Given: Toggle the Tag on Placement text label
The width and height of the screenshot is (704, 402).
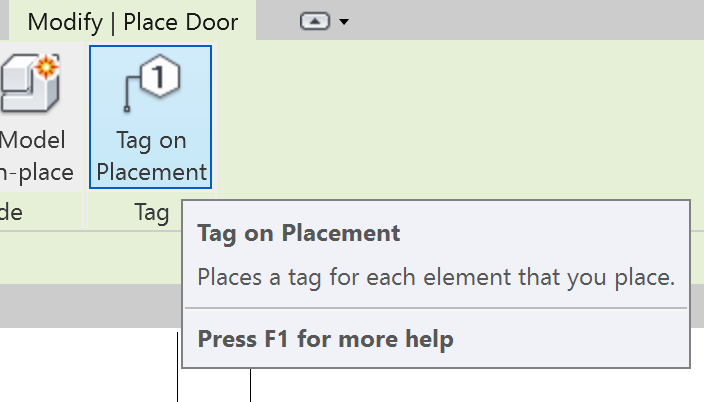Looking at the screenshot, I should point(151,156).
